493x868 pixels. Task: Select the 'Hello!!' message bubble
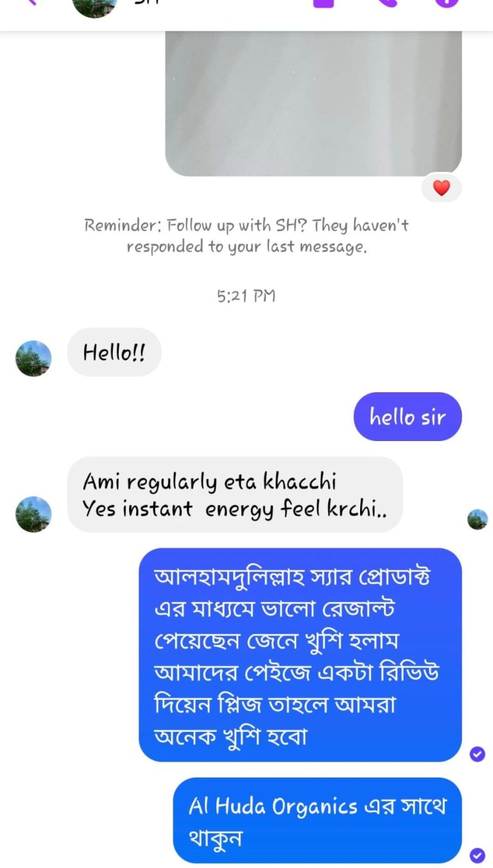[x=114, y=352]
